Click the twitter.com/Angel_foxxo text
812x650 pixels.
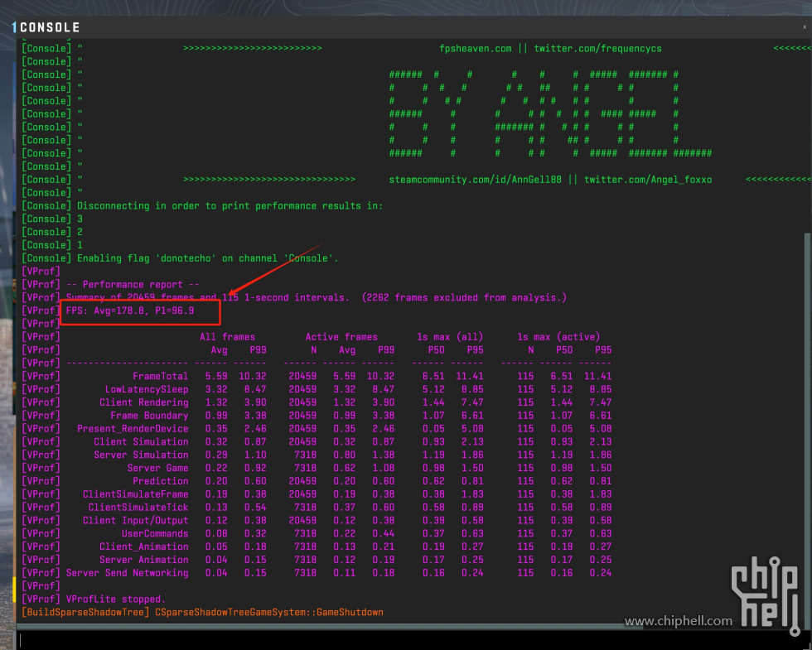click(x=648, y=180)
